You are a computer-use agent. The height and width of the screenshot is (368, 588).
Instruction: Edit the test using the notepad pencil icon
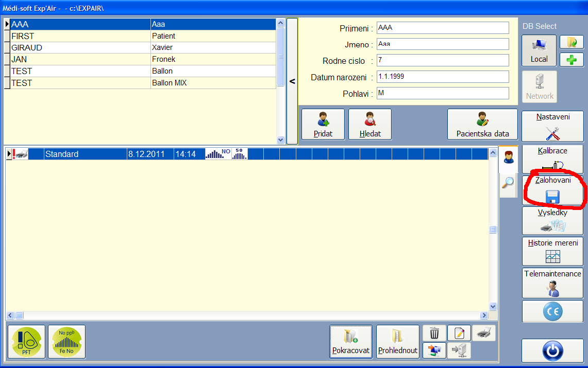pos(459,333)
